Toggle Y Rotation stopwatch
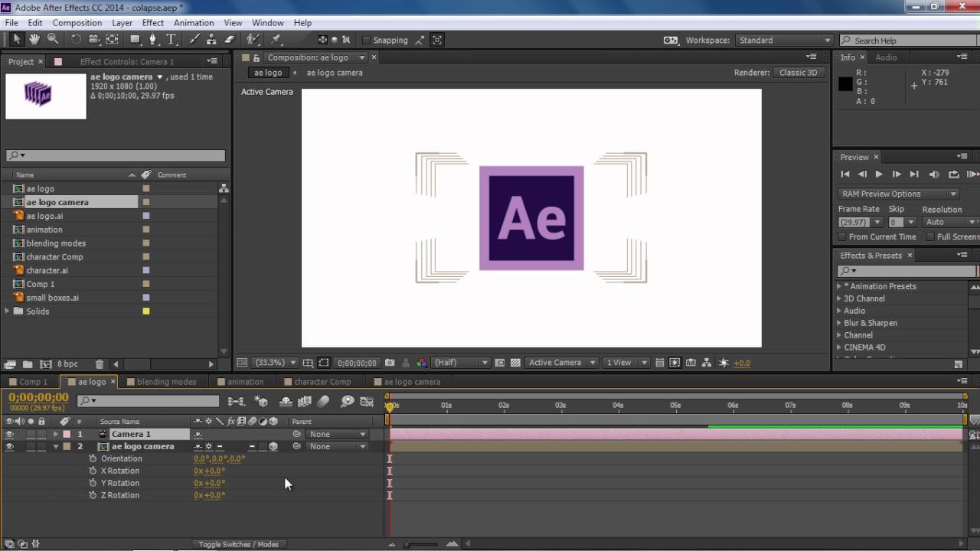Screen dimensions: 980x551 pyautogui.click(x=93, y=483)
